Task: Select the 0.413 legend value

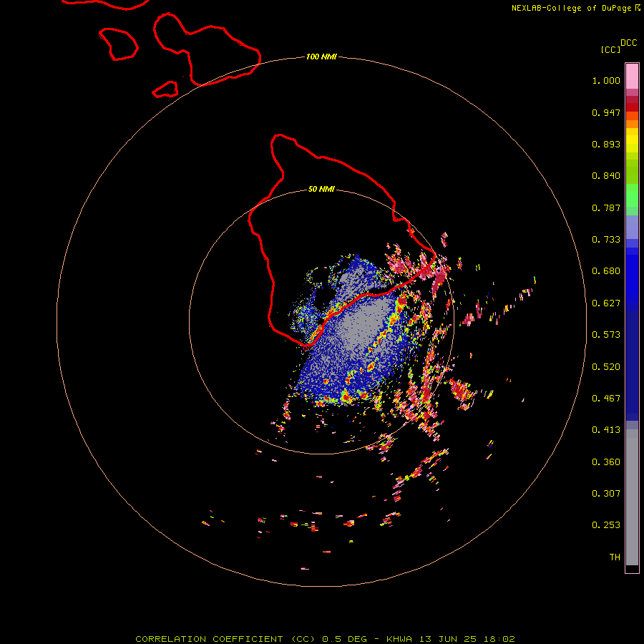Action: (x=606, y=430)
